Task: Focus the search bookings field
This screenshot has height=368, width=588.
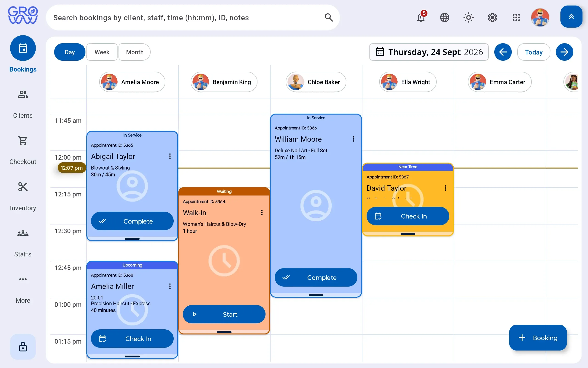Action: (x=193, y=17)
